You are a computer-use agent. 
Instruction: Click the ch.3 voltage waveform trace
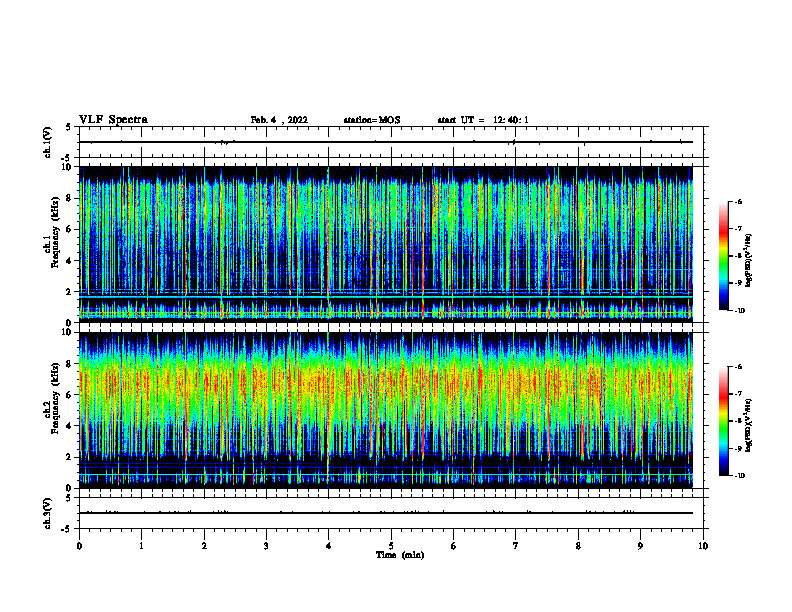pos(386,513)
